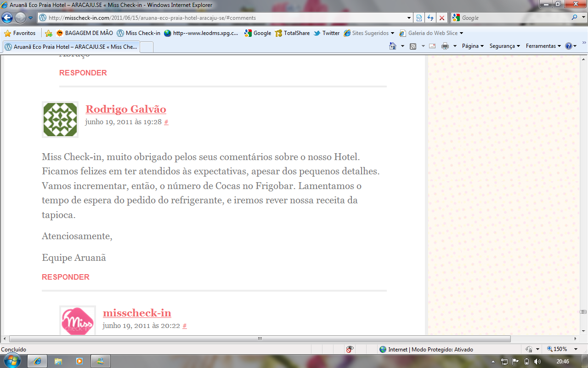
Task: Expand the Página dropdown menu
Action: [x=473, y=46]
